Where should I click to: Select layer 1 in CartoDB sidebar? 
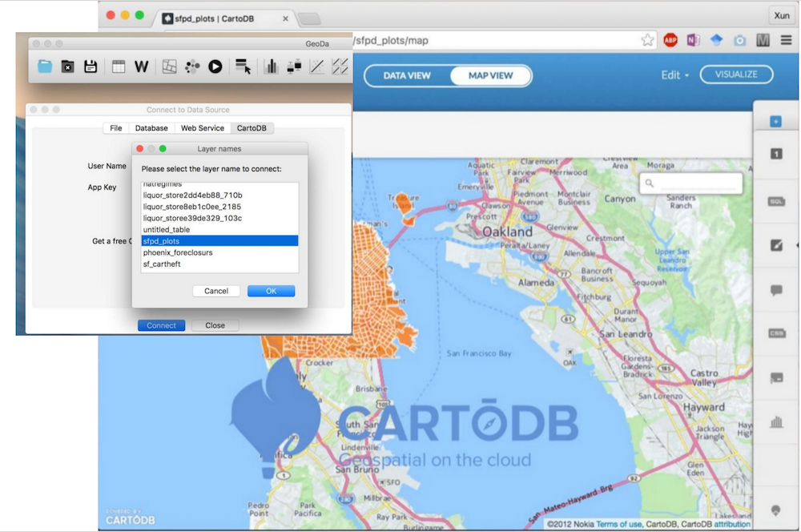point(776,154)
